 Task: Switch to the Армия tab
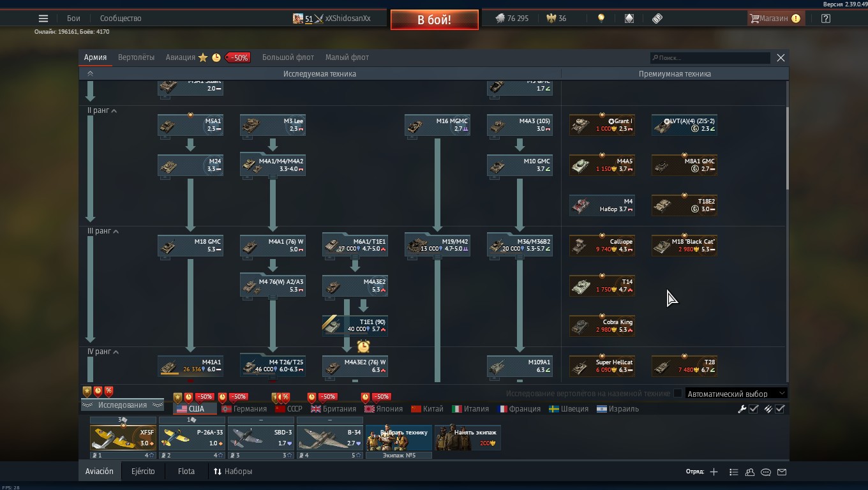(x=95, y=57)
